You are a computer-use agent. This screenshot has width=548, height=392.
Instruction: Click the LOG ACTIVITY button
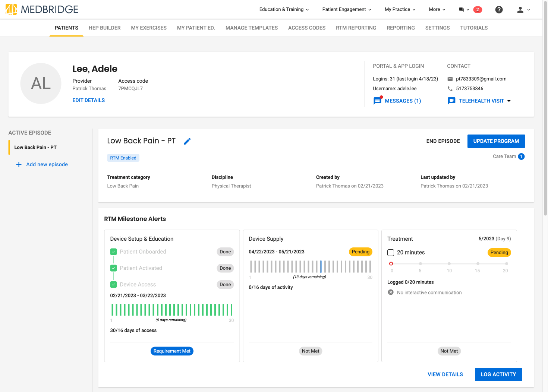point(498,374)
